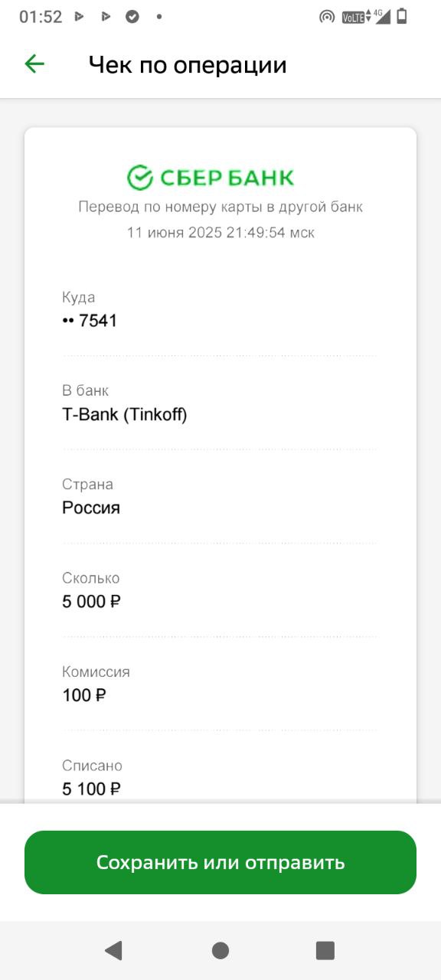
Task: Tap Android recent apps square
Action: pyautogui.click(x=325, y=950)
